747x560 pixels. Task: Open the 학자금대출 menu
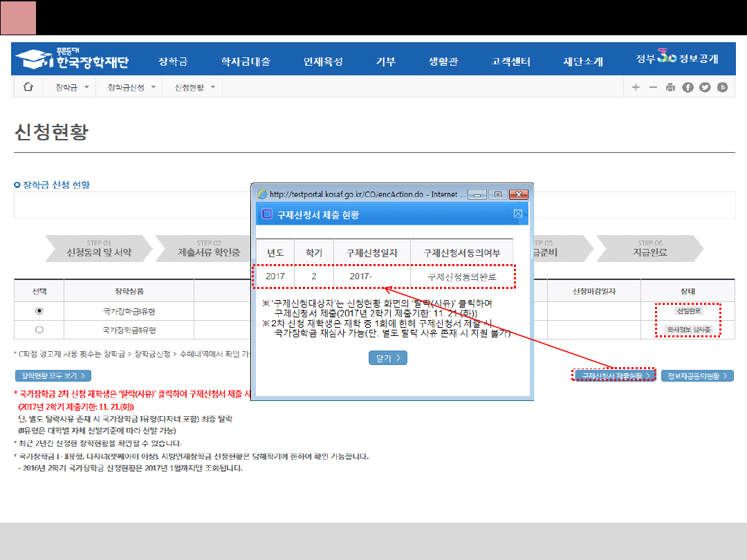[246, 62]
